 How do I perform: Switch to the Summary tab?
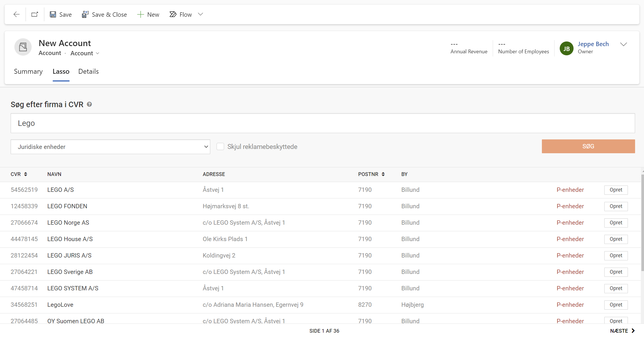(28, 71)
